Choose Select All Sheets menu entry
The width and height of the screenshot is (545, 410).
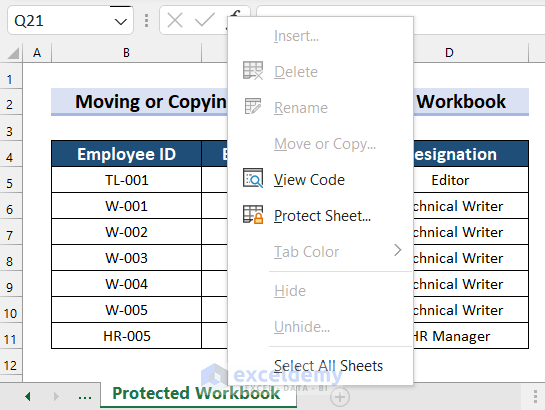click(x=320, y=366)
